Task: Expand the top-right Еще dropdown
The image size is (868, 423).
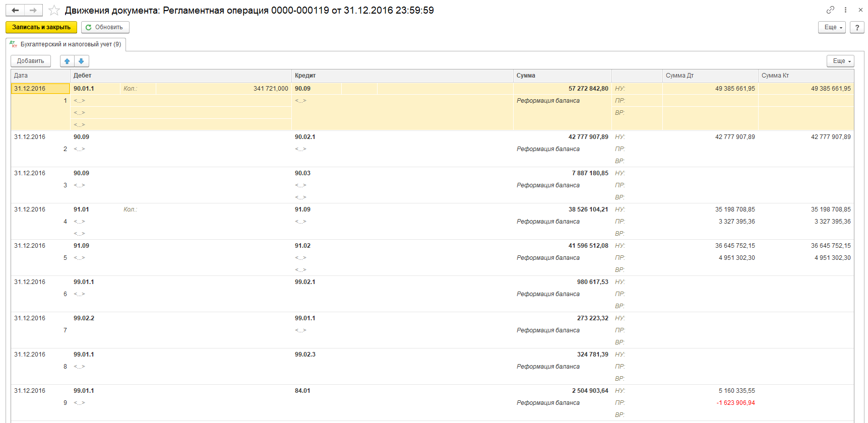Action: click(x=831, y=27)
